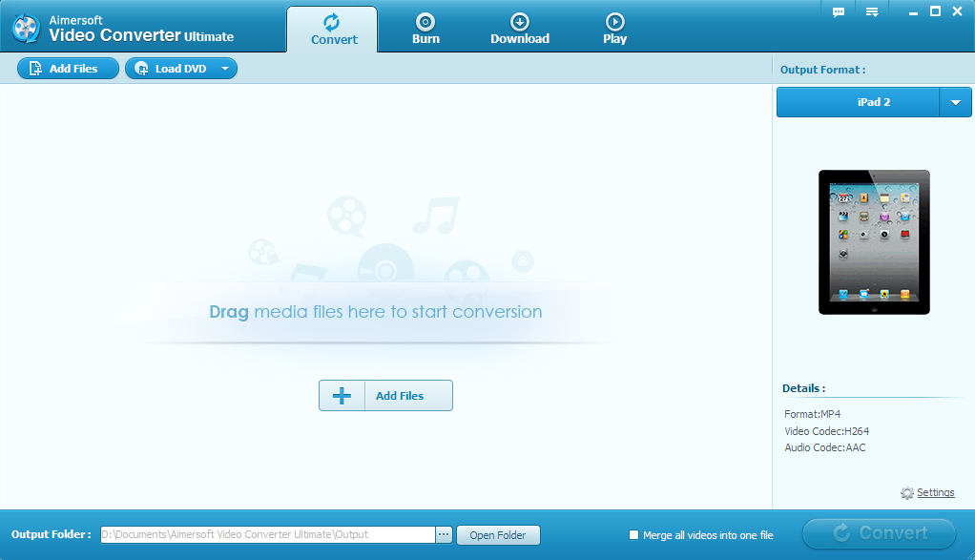
Task: Open the Play tab
Action: click(x=615, y=30)
